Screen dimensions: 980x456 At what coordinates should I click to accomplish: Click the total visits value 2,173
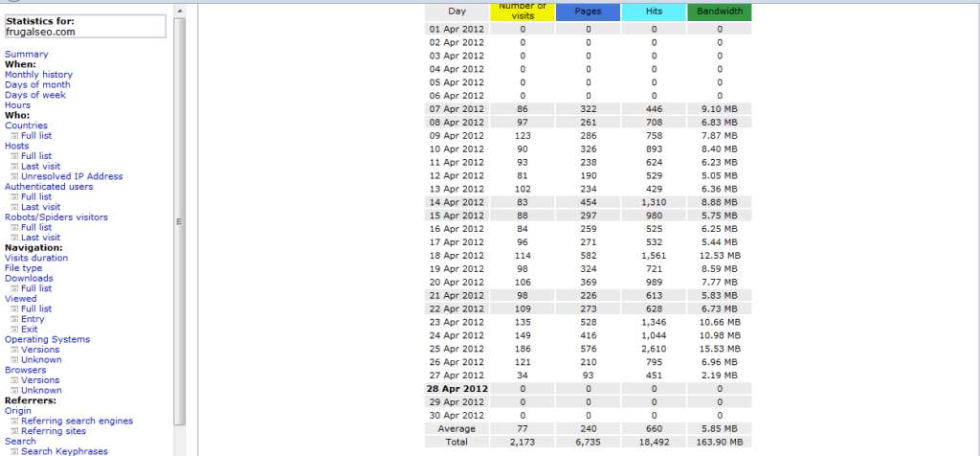[523, 442]
